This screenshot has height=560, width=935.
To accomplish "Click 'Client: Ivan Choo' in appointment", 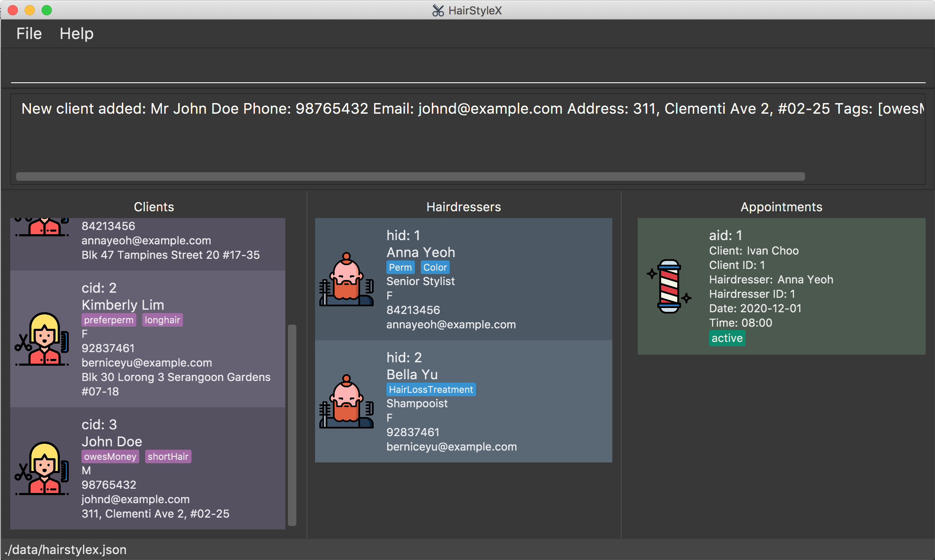I will [x=754, y=251].
